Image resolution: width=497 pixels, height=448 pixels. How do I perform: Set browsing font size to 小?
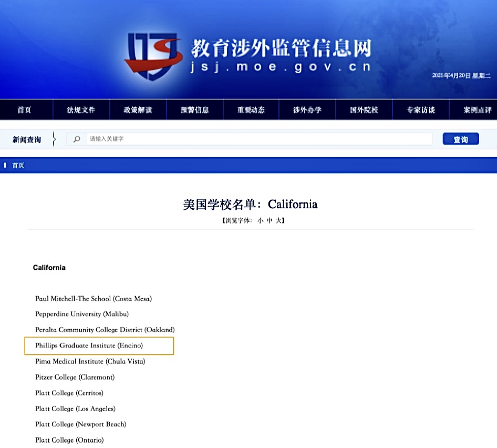tap(261, 220)
